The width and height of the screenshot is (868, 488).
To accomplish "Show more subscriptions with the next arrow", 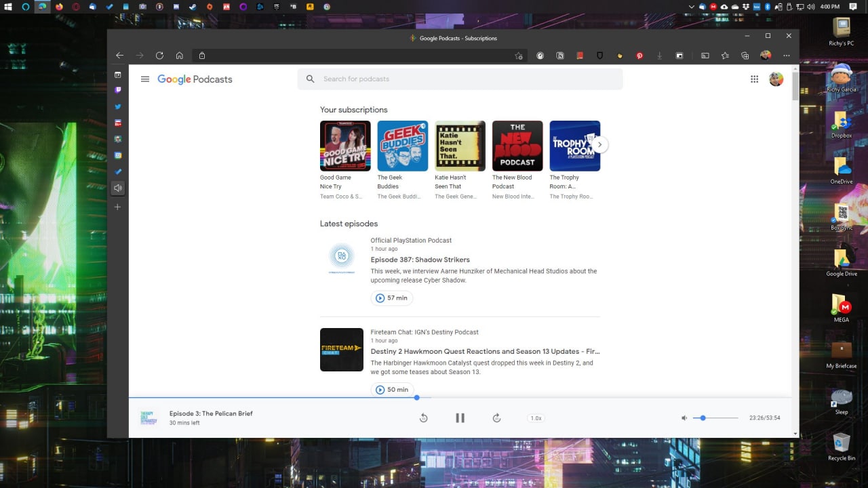I will pyautogui.click(x=599, y=144).
